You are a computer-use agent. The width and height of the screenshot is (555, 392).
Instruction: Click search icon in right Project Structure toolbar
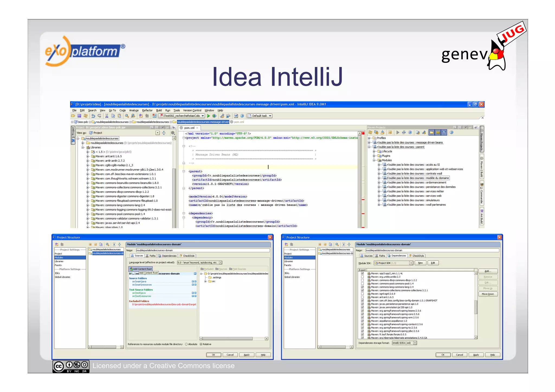[x=337, y=244]
